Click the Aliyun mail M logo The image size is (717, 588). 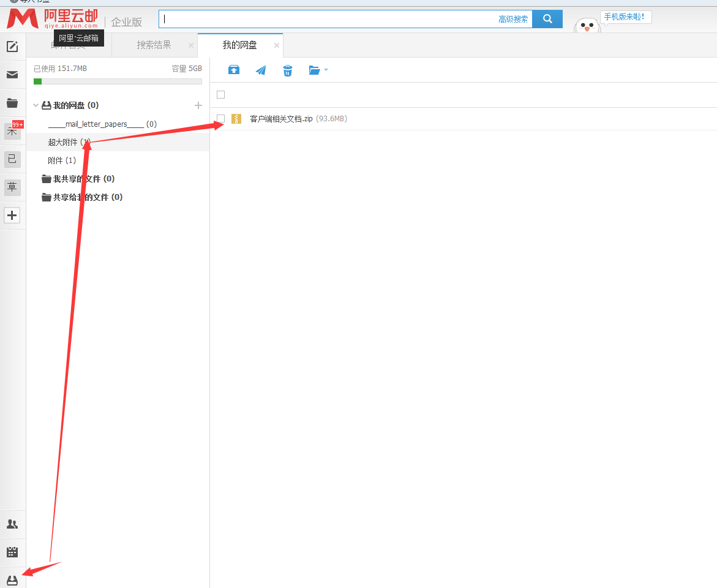23,18
